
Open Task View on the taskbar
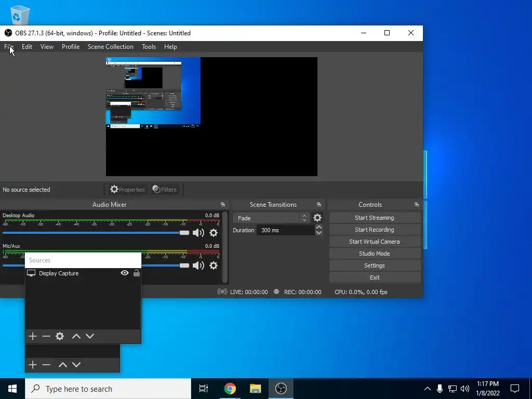[204, 389]
